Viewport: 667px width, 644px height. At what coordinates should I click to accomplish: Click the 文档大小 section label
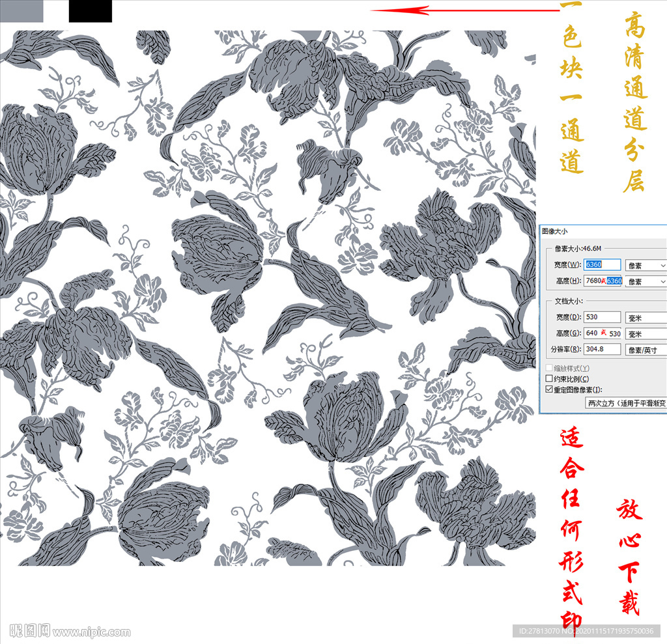pyautogui.click(x=569, y=301)
